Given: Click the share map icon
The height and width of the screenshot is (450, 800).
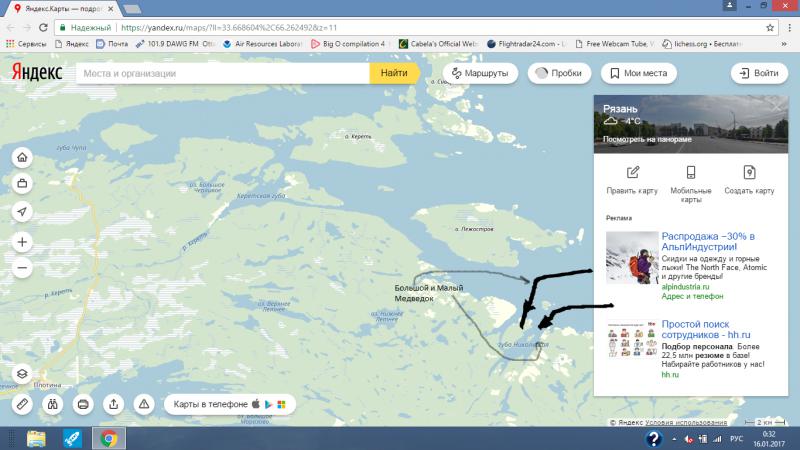Looking at the screenshot, I should pyautogui.click(x=114, y=404).
